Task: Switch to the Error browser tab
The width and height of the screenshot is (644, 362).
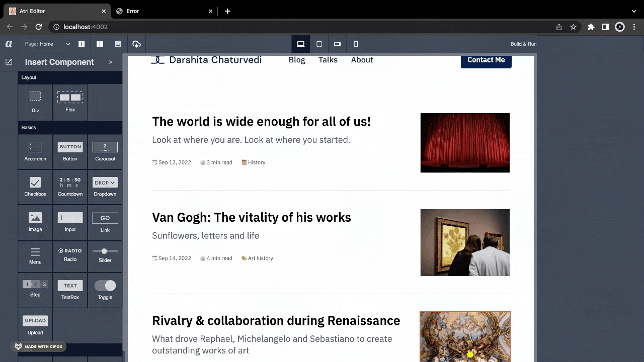Action: [164, 11]
